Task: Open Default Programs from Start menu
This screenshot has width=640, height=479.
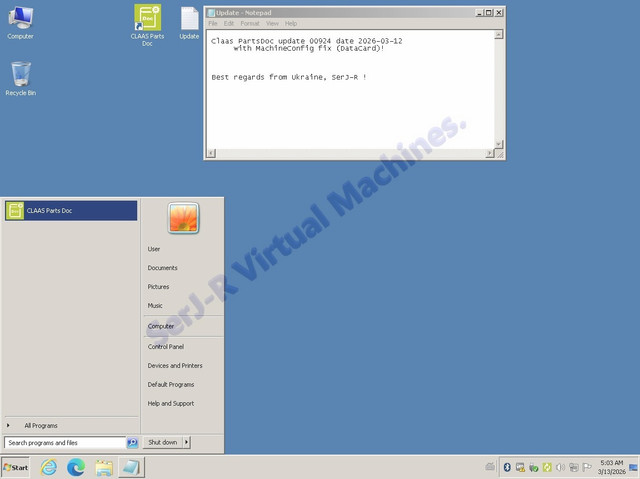Action: pos(171,384)
